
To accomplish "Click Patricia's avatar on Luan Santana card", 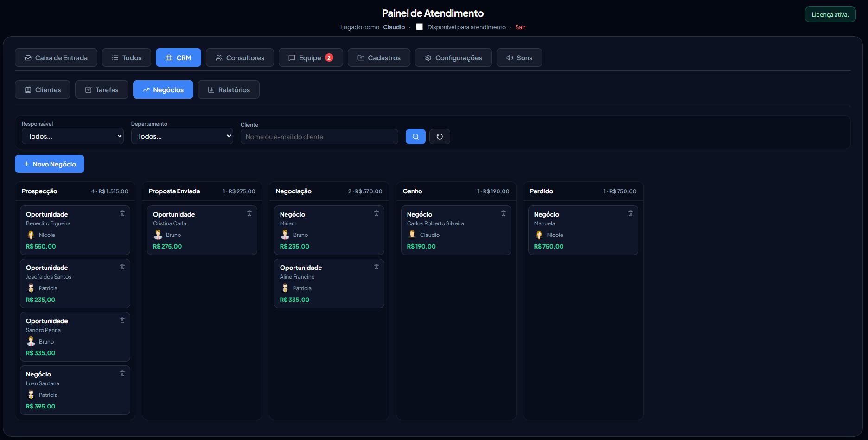I will pos(31,395).
